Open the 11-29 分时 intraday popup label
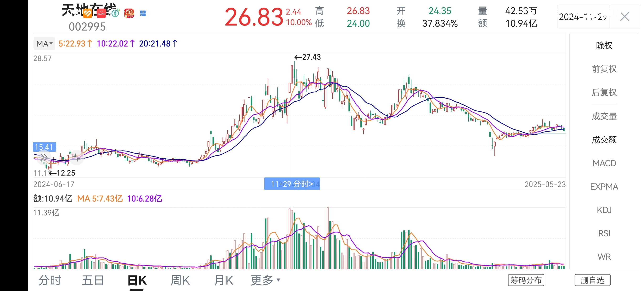 click(x=292, y=184)
